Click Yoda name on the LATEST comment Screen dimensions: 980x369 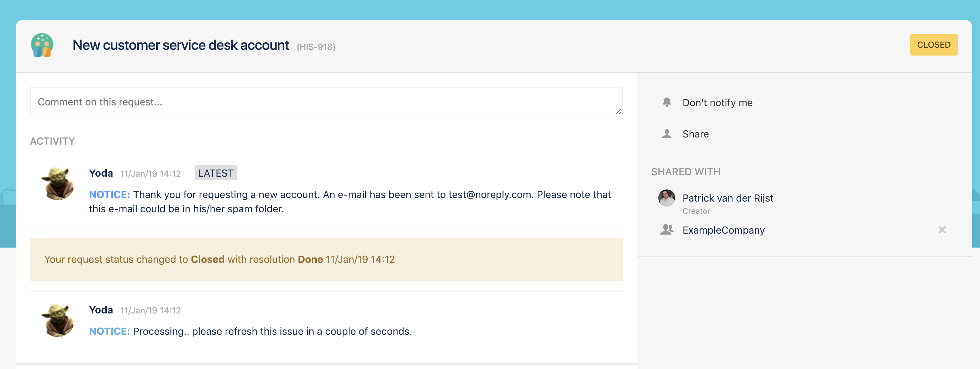pos(101,173)
